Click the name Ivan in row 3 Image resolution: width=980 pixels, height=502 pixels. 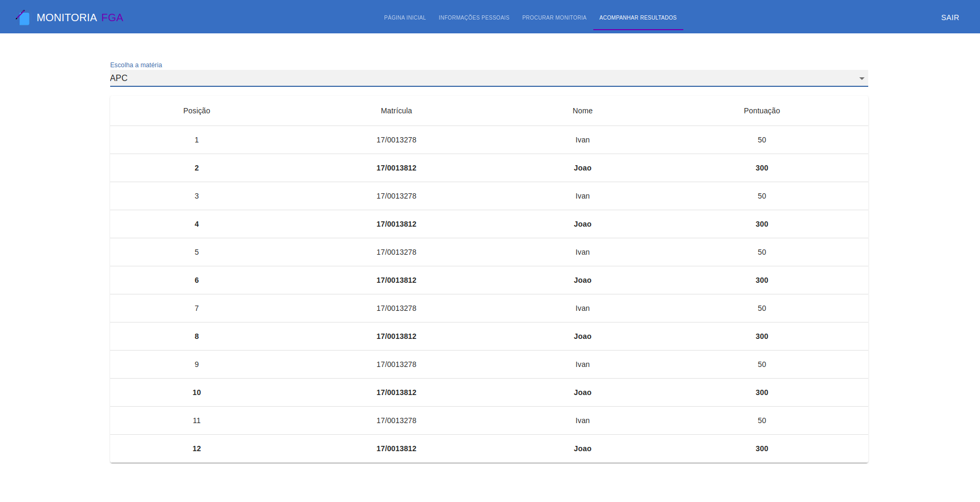pos(583,196)
